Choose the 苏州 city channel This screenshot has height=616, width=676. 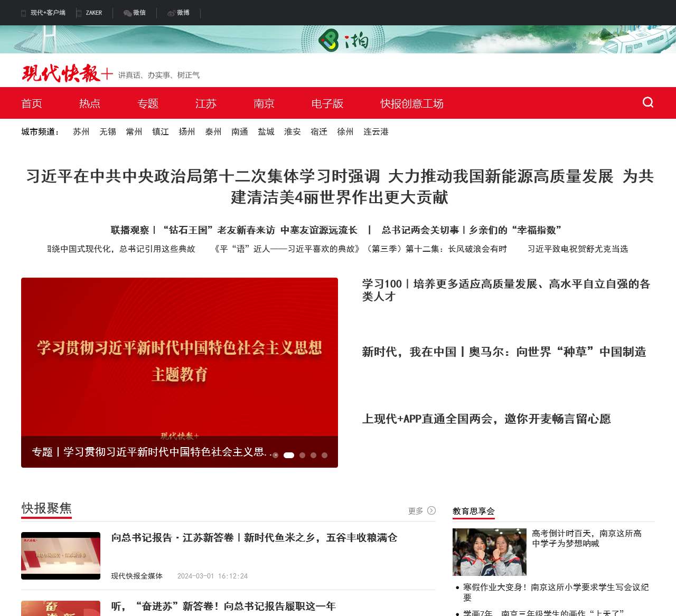(81, 132)
